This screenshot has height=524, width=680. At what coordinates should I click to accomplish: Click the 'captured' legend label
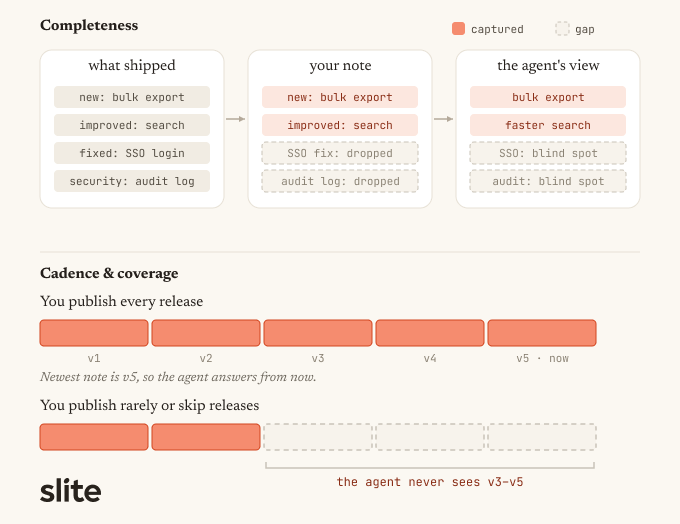click(497, 29)
